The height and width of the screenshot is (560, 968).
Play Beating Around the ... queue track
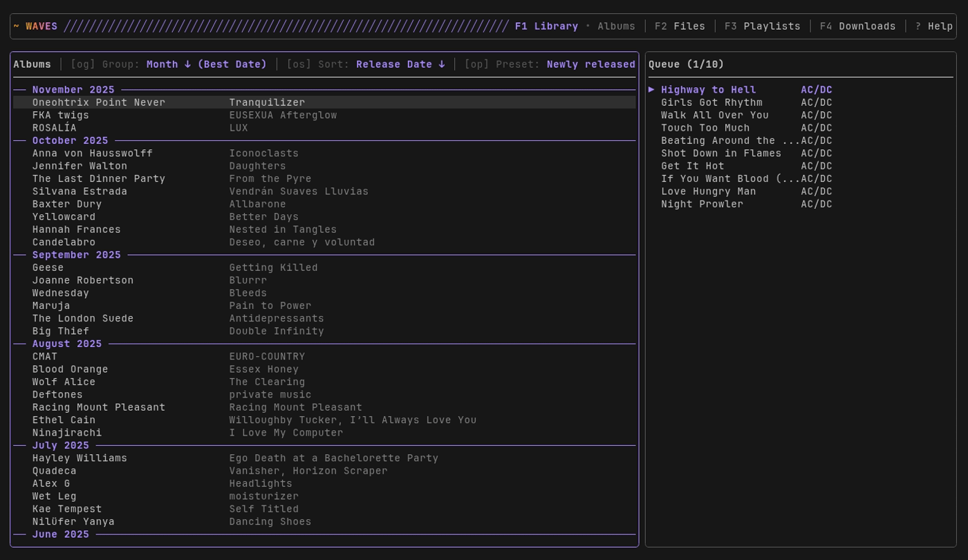(x=801, y=140)
